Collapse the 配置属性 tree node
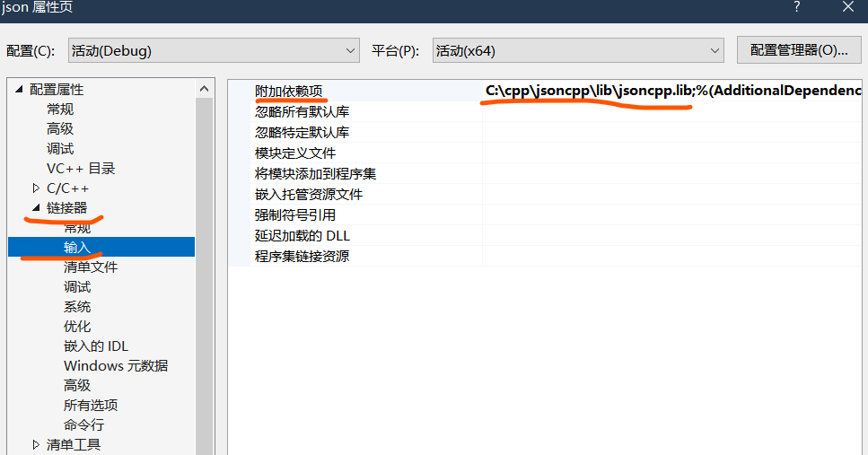 pyautogui.click(x=20, y=89)
